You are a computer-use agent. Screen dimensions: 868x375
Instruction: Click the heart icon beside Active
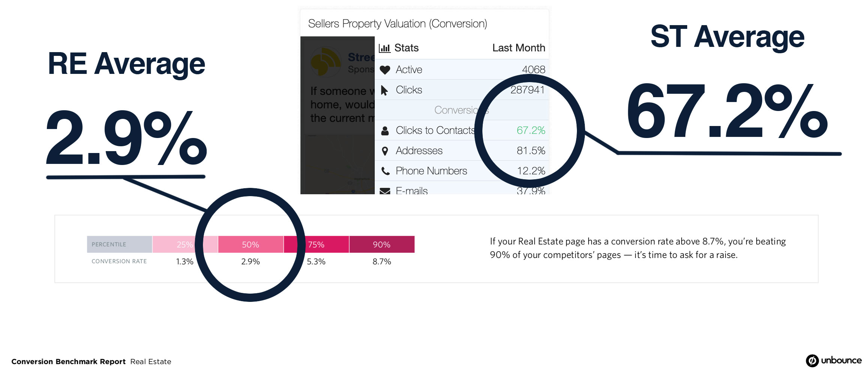(385, 70)
